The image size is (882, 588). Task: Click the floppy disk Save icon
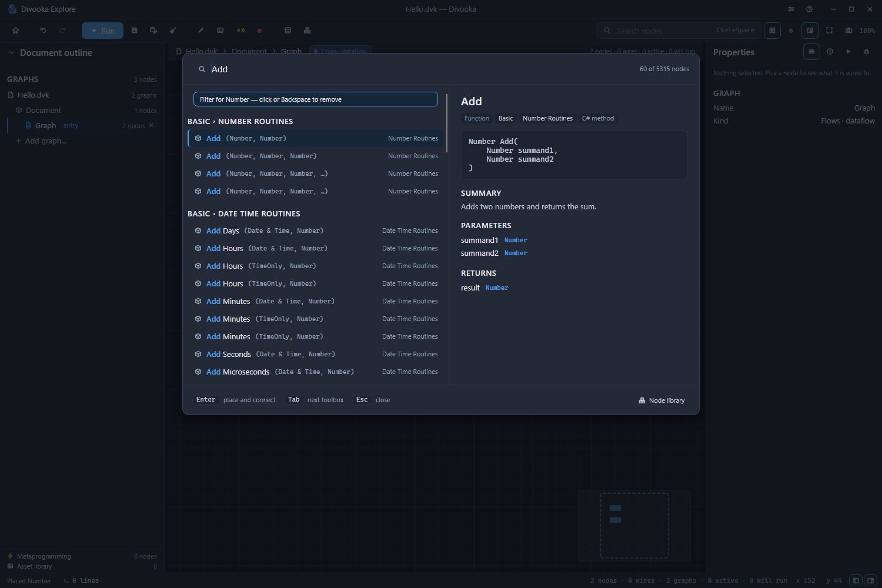[x=134, y=31]
